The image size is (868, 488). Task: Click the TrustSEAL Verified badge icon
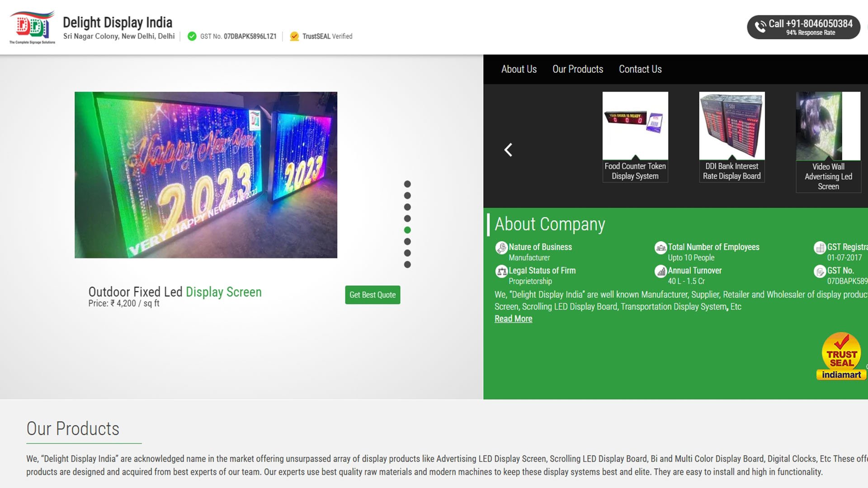(294, 36)
